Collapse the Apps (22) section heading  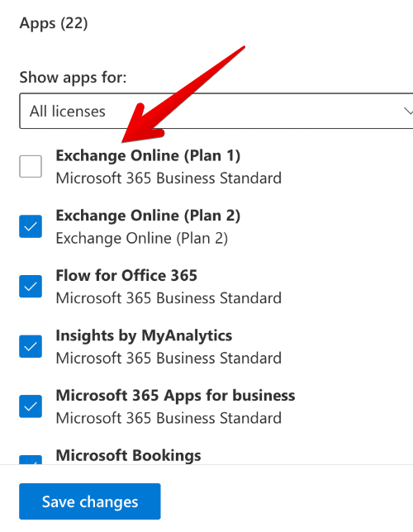[x=54, y=23]
